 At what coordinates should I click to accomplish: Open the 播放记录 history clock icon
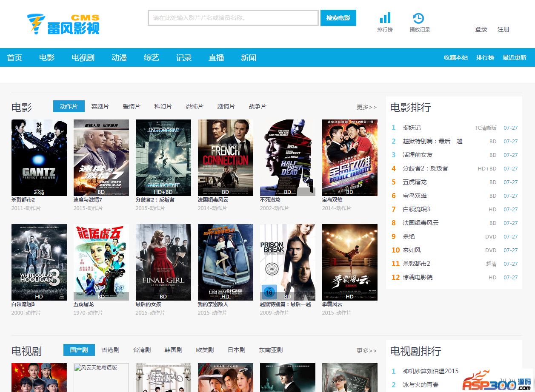point(418,18)
